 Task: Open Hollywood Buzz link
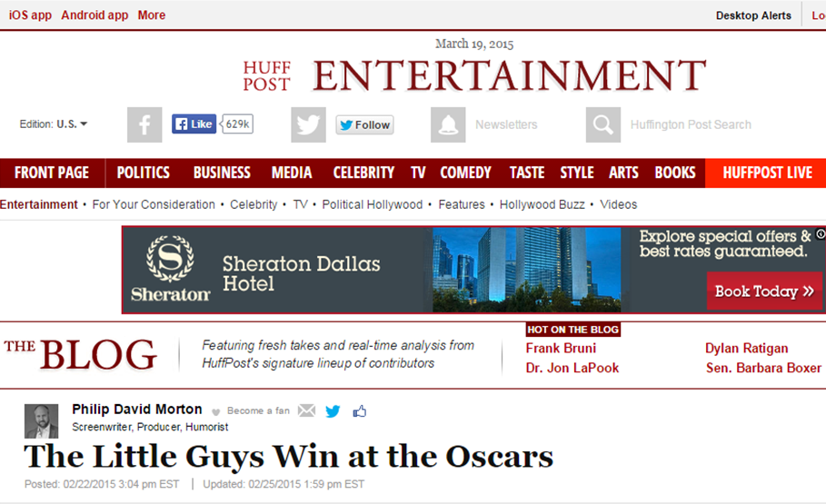coord(542,204)
